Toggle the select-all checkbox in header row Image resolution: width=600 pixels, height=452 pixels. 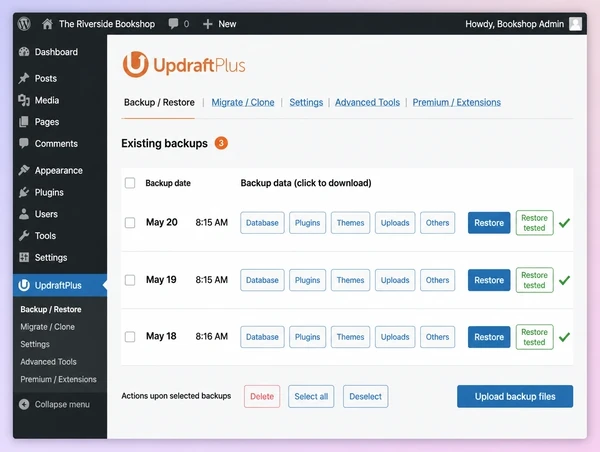pos(130,183)
